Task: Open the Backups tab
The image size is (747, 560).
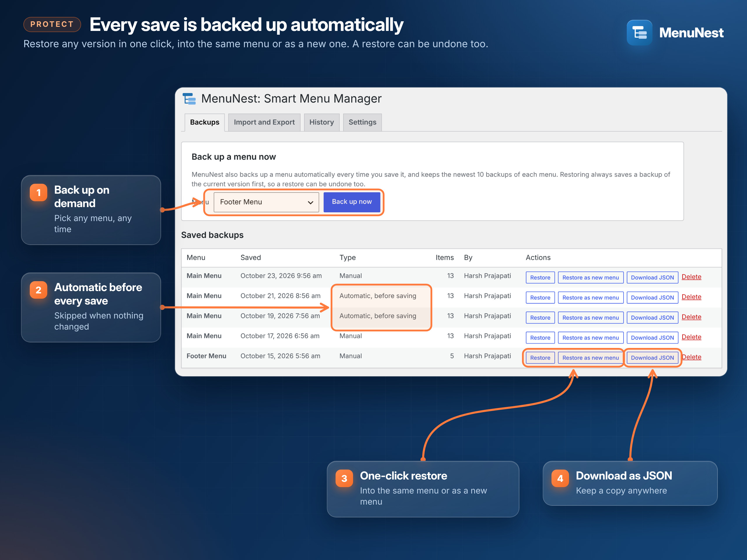Action: coord(204,122)
